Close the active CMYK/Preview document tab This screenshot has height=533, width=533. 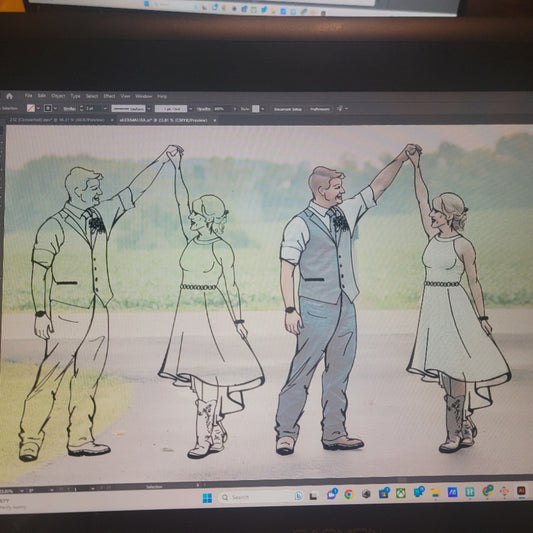pos(214,120)
